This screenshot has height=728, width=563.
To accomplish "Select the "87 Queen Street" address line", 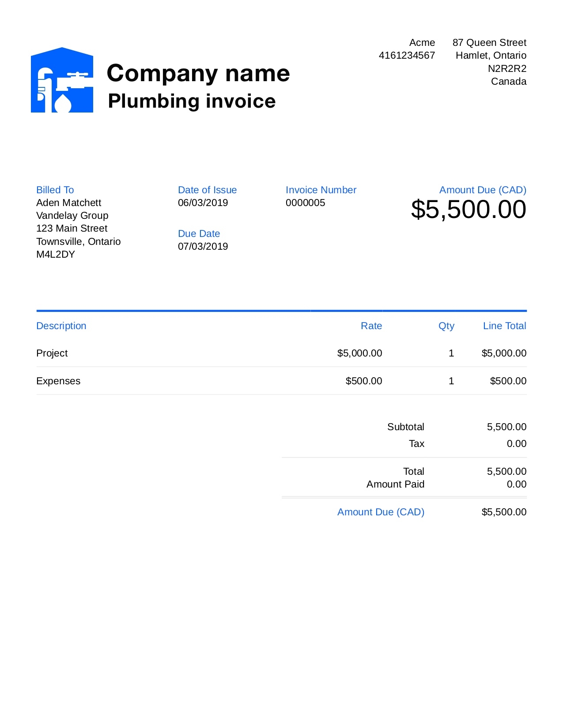I will [x=489, y=43].
